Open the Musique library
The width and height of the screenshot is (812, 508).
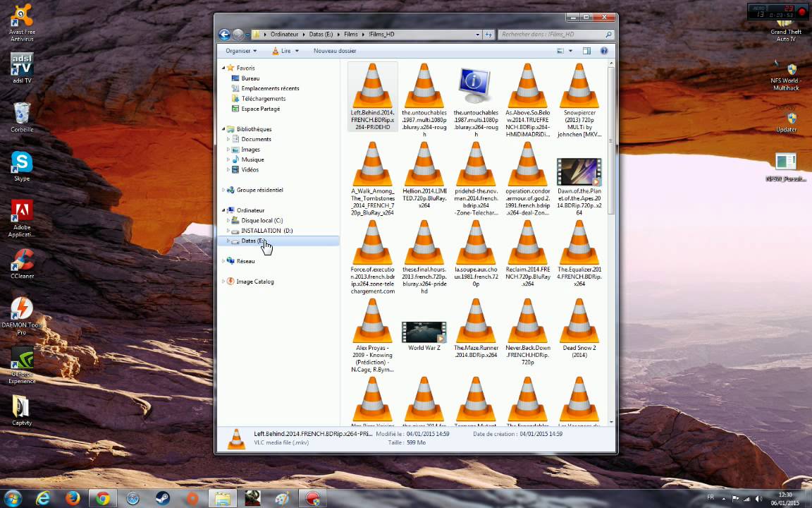point(252,159)
